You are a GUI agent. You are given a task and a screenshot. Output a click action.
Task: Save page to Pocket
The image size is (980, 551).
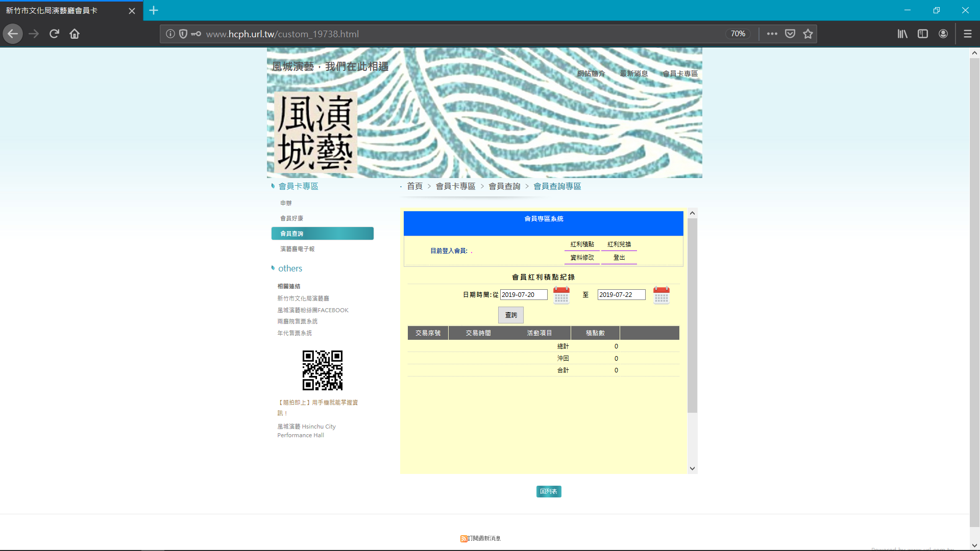[x=790, y=34]
